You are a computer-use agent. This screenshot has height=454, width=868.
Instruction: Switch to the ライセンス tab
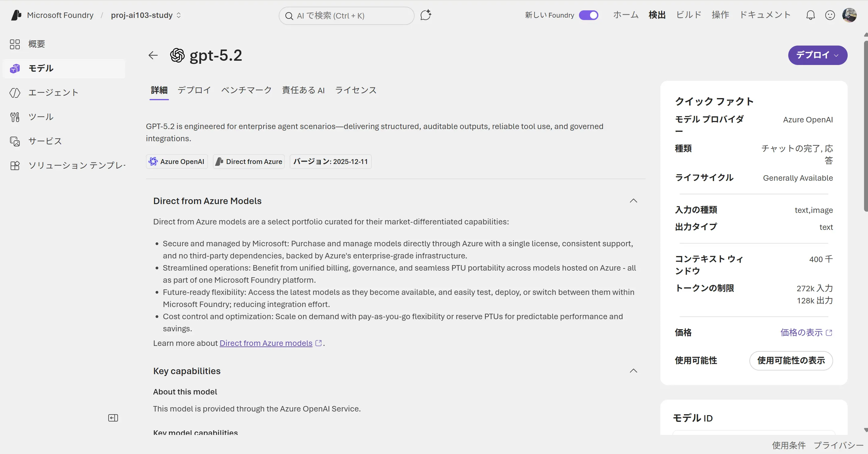[356, 90]
